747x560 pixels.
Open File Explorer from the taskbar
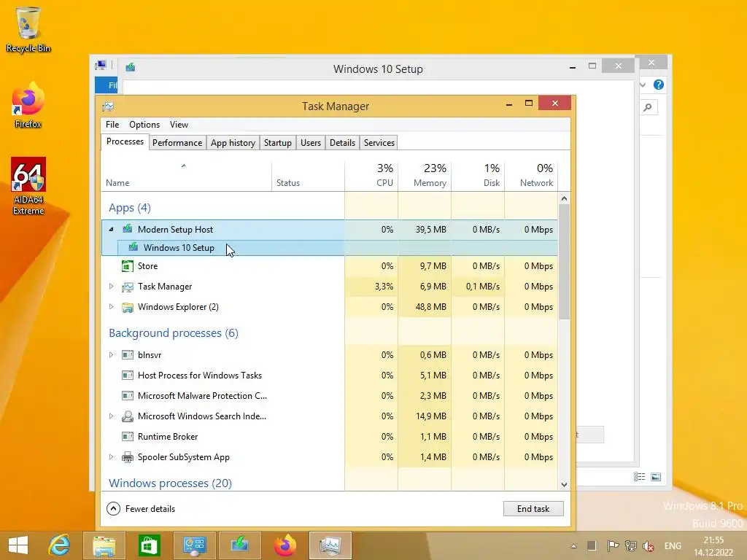pyautogui.click(x=104, y=545)
